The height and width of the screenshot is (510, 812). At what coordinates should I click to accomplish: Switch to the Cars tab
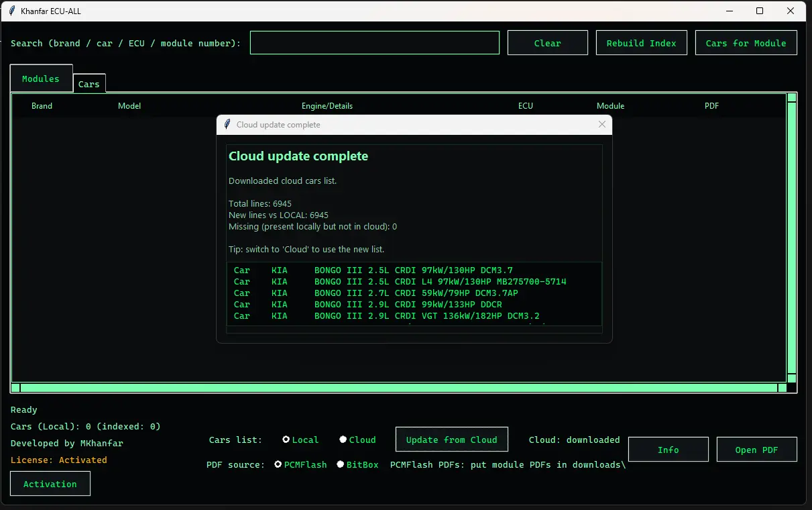click(x=89, y=84)
